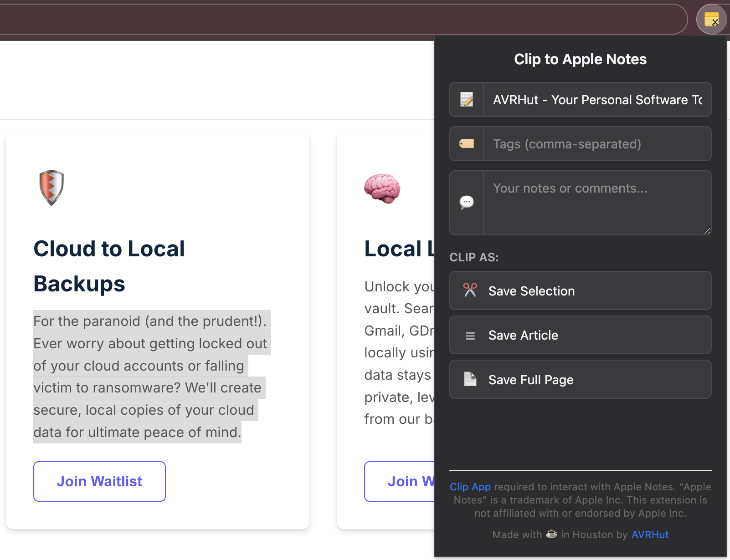Click the disclaimer text 'trademark of Apple Inc.'
This screenshot has height=560, width=730.
pyautogui.click(x=566, y=500)
